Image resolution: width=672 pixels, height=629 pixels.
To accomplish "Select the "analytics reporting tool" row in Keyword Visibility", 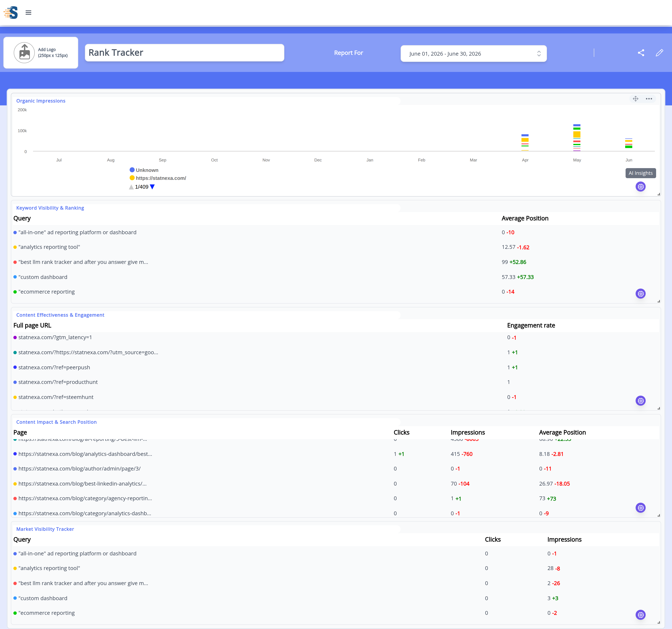I will (336, 247).
